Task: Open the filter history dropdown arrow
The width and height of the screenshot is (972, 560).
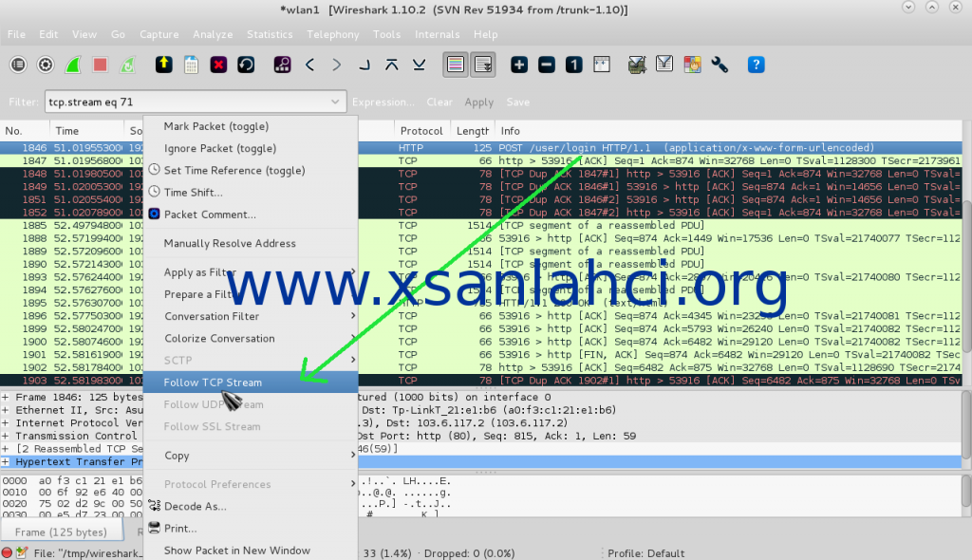Action: pyautogui.click(x=335, y=102)
